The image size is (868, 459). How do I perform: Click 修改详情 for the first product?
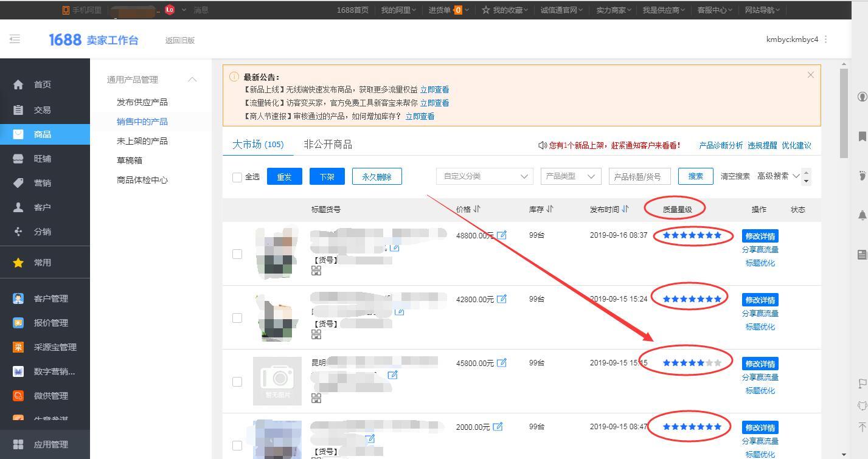[760, 235]
